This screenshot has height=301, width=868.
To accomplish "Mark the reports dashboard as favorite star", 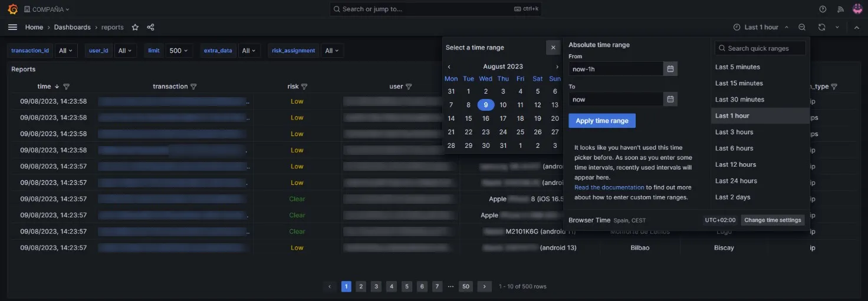I will click(x=135, y=27).
